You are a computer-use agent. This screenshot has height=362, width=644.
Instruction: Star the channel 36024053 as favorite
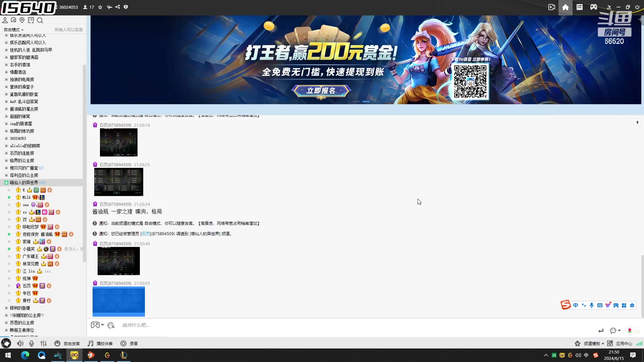tap(100, 7)
